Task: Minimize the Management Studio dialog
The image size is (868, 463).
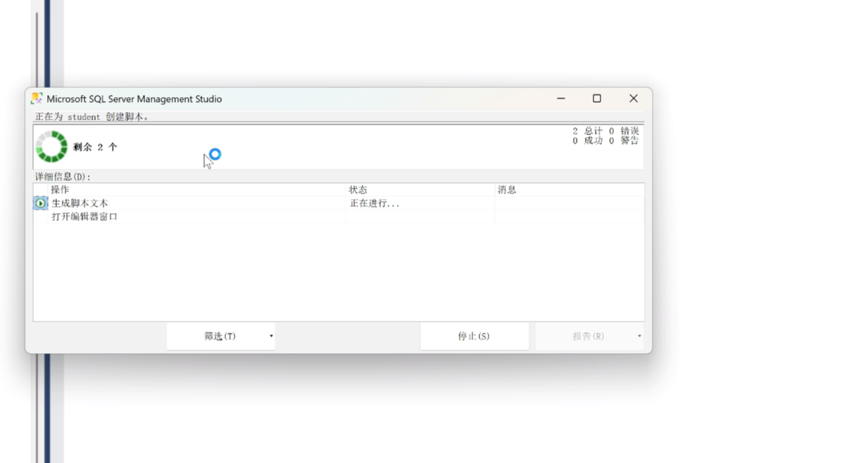Action: [561, 99]
